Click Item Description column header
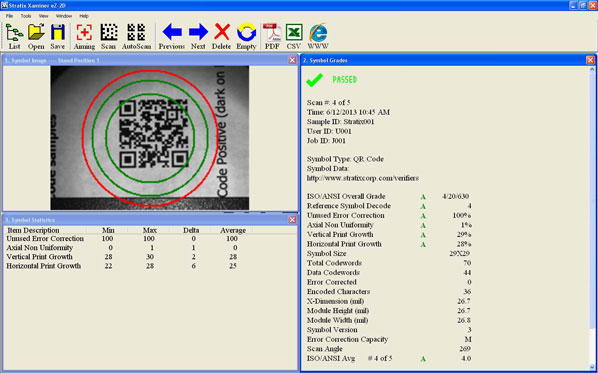The image size is (598, 373). [x=33, y=230]
